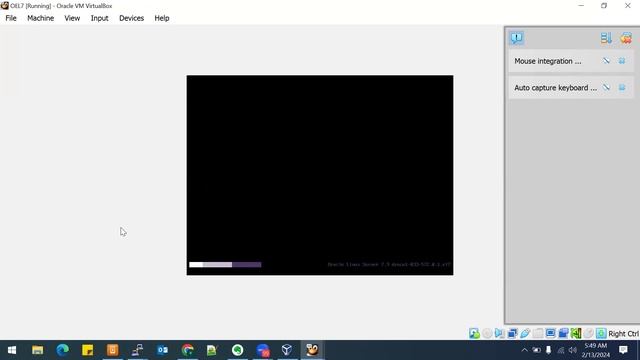Click striped icon in Auto capture keyboard notification
This screenshot has height=360, width=640.
pyautogui.click(x=607, y=87)
